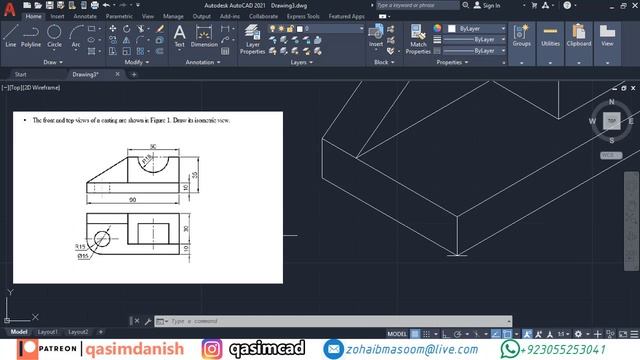Viewport: 640px width, 360px height.
Task: Click the search magnifier icon
Action: (466, 5)
